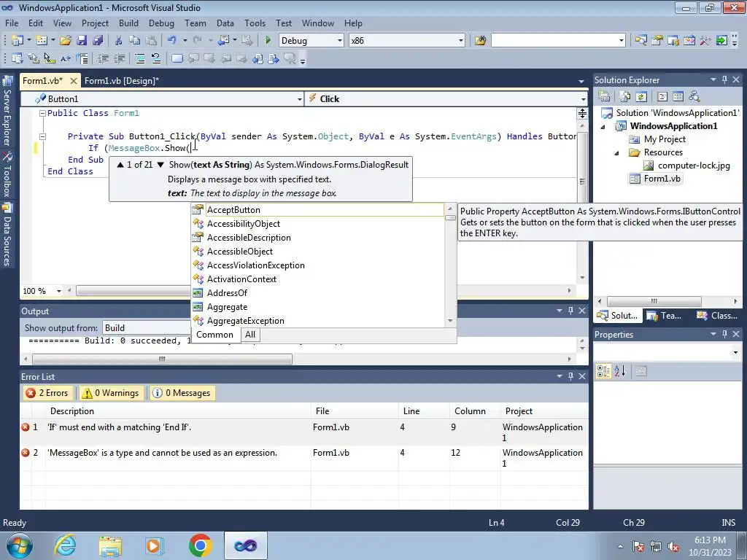Save the current file with floppy icon
Image resolution: width=747 pixels, height=560 pixels.
[x=82, y=41]
